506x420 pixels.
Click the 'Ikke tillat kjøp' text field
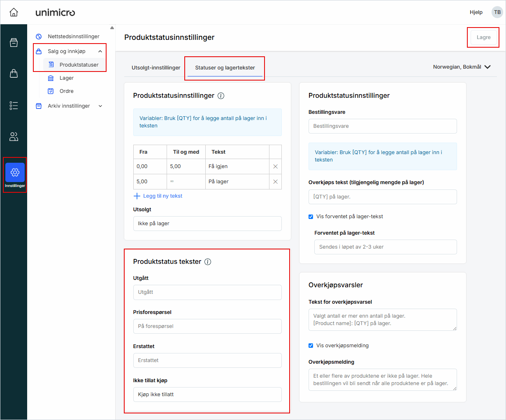click(x=207, y=395)
